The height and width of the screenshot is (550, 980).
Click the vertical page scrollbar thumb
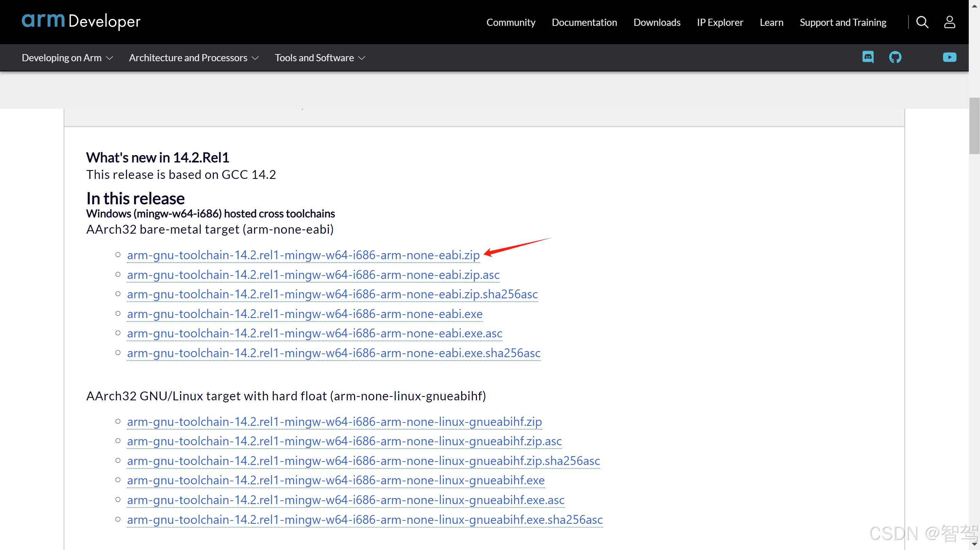click(974, 126)
